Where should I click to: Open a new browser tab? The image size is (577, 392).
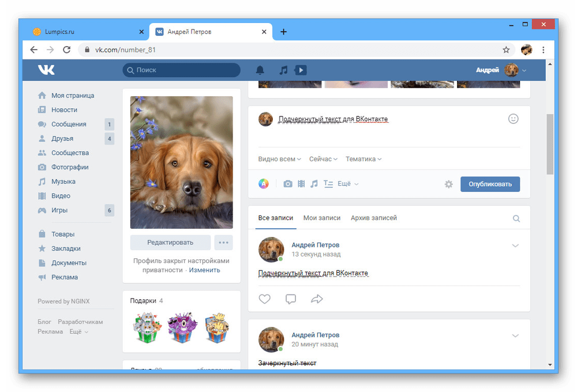[x=283, y=32]
